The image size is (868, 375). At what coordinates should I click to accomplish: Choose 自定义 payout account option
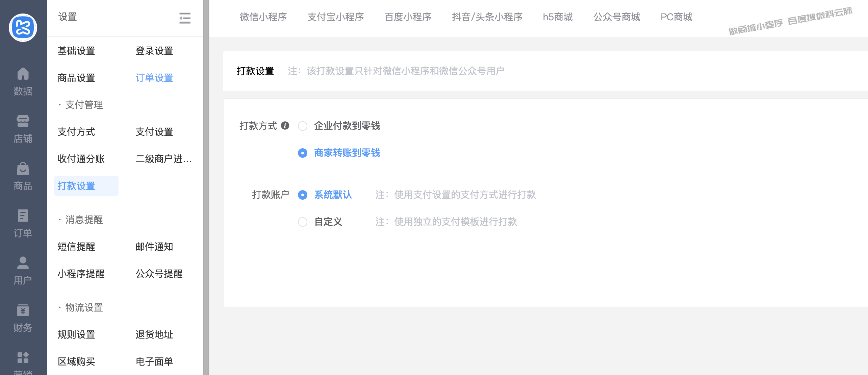[303, 222]
